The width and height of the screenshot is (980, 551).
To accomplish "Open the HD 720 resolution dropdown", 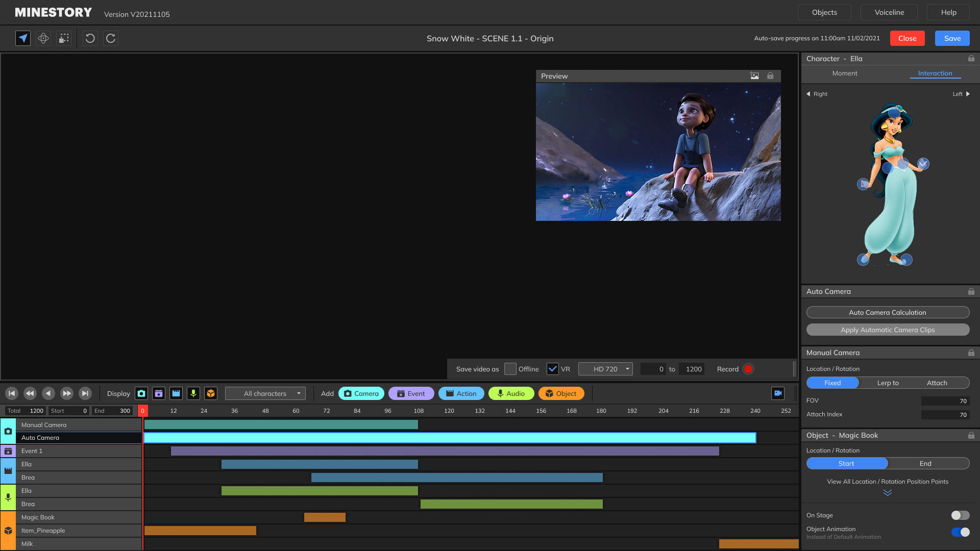I will 605,369.
